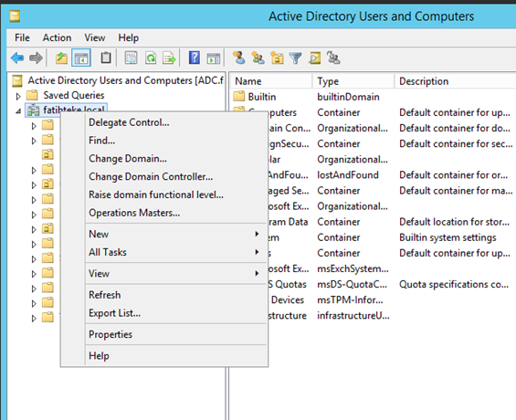Viewport: 516px width, 420px height.
Task: Click the Builtin system settings description
Action: 448,237
